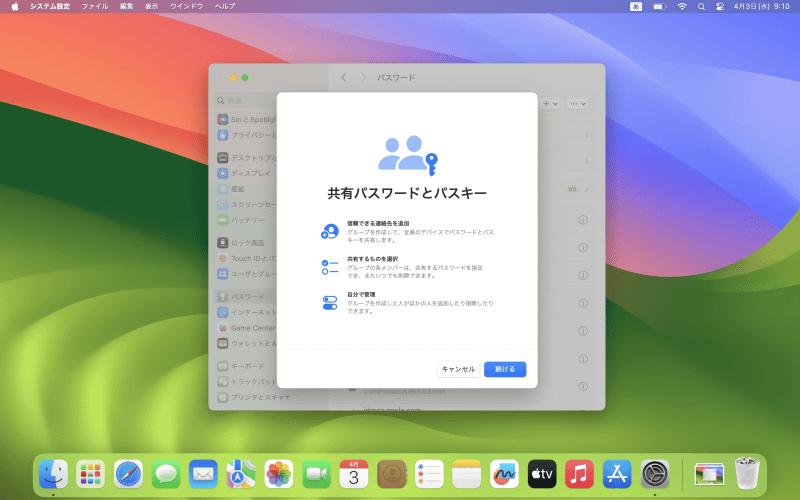The image size is (800, 500).
Task: Open Notes app in the Dock
Action: (466, 474)
